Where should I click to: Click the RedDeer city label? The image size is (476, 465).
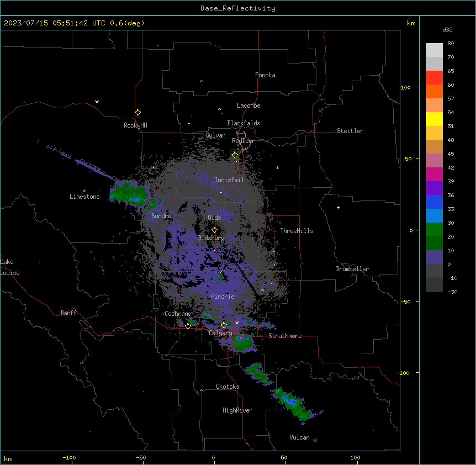pos(243,141)
